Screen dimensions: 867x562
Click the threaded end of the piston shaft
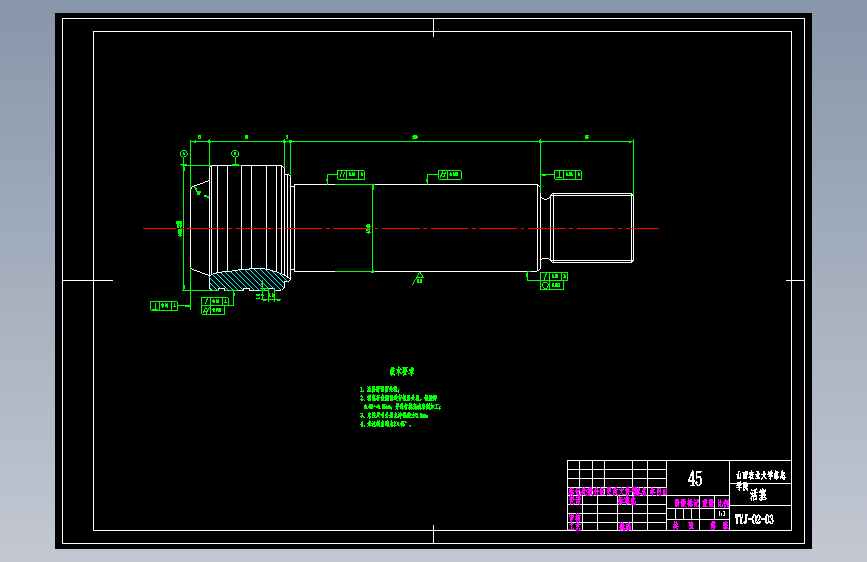[592, 228]
